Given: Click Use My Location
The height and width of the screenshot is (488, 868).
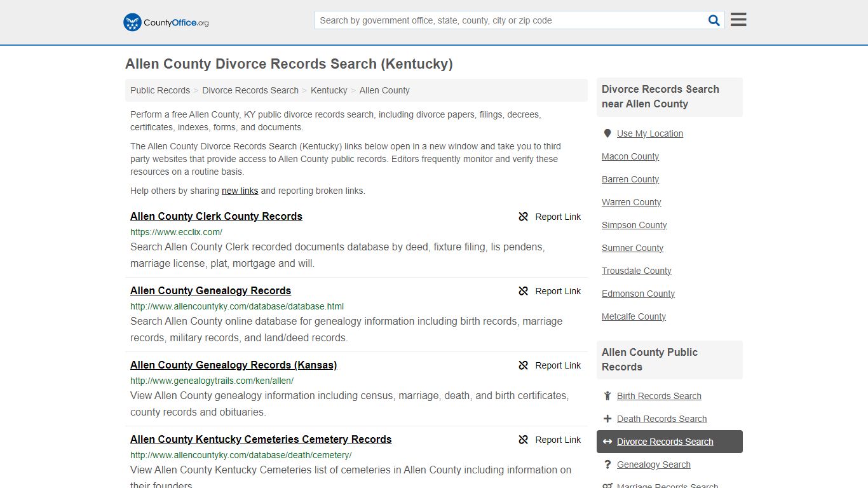Looking at the screenshot, I should coord(650,133).
